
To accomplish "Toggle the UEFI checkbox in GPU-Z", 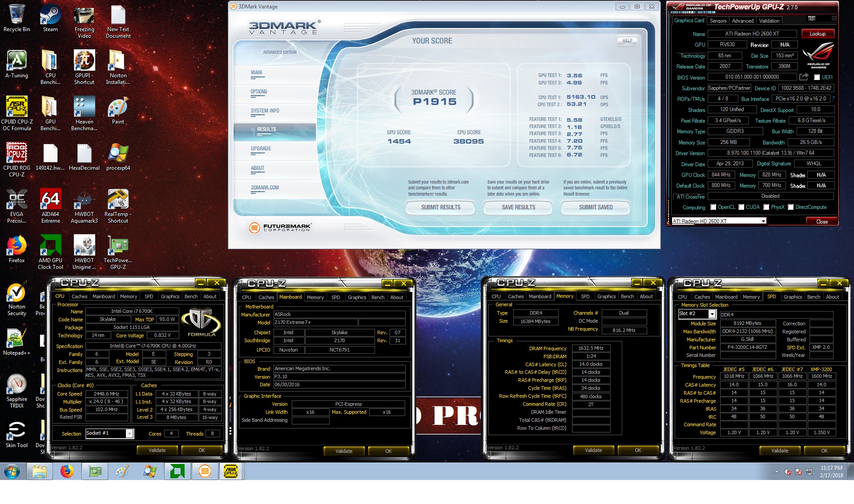I will pyautogui.click(x=817, y=77).
